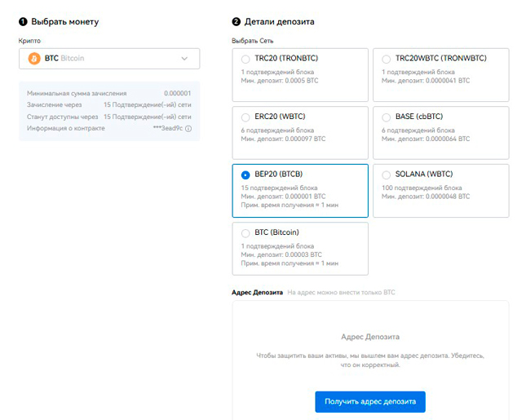Select the TRC20 (TRONBTC) network radio
Viewport: 526px width, 420px height.
coord(245,59)
